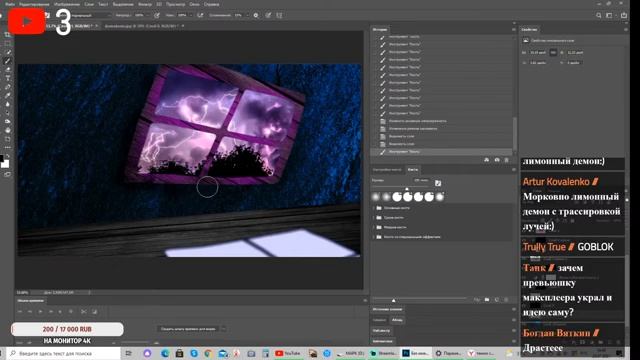The height and width of the screenshot is (360, 640).
Task: Split at playhead scissors icon in timeline
Action: [84, 311]
